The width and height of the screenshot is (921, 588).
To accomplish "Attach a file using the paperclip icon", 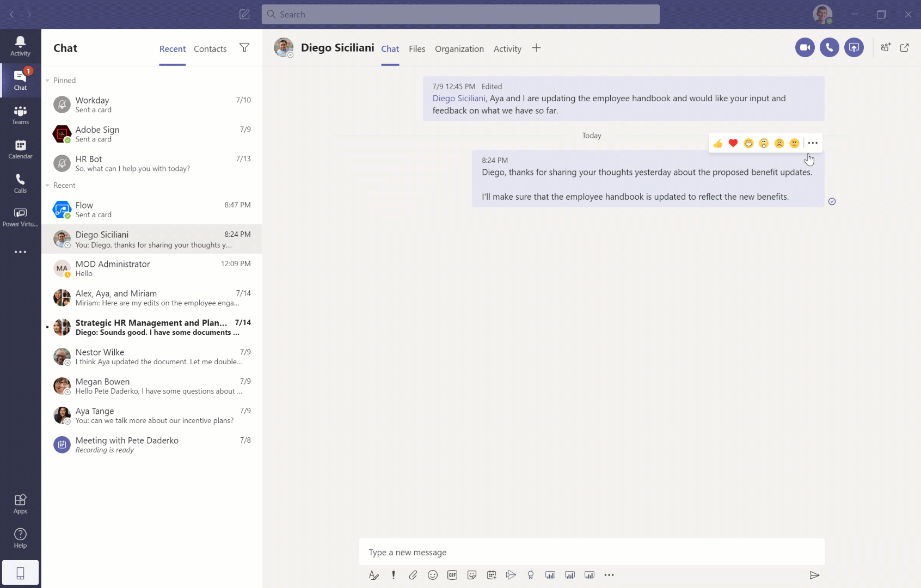I will (413, 575).
